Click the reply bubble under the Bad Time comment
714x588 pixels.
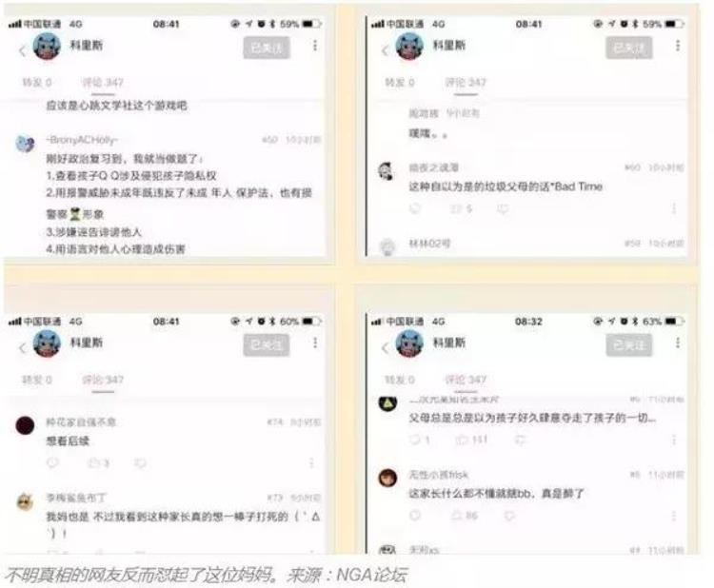coord(415,209)
